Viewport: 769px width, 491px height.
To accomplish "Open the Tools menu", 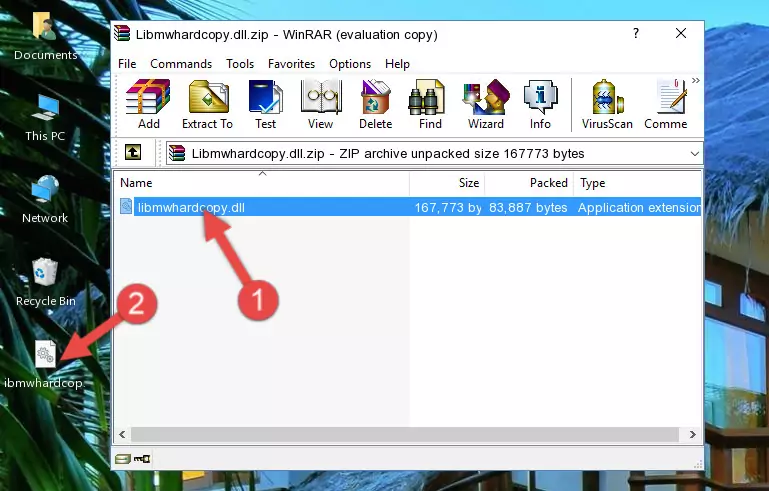I will pyautogui.click(x=240, y=64).
